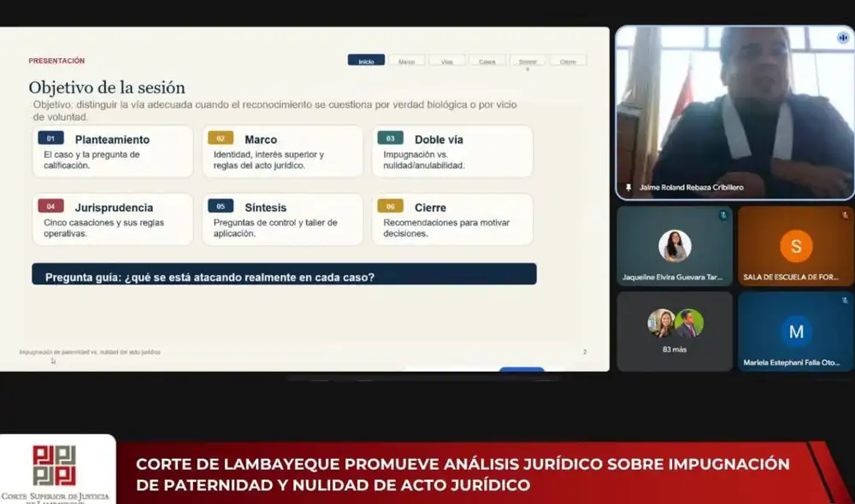Open the 83 más participants tile
This screenshot has height=504, width=855.
click(x=675, y=331)
